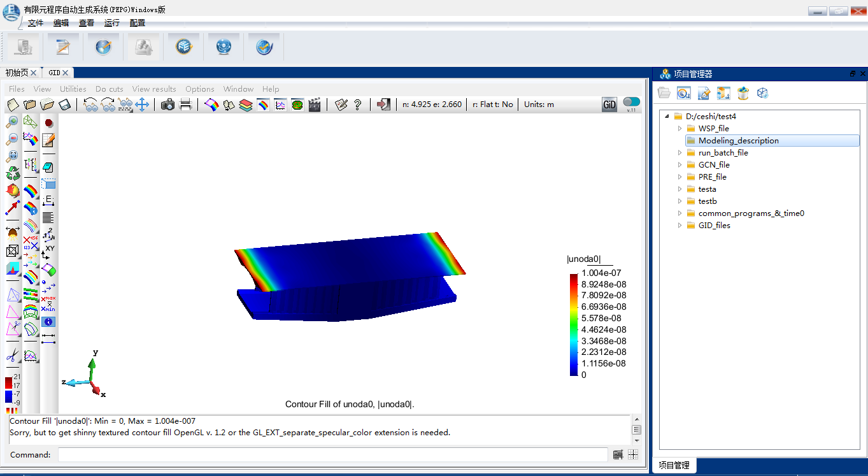
Task: Select the Zoom in magnifier tool
Action: (x=12, y=122)
